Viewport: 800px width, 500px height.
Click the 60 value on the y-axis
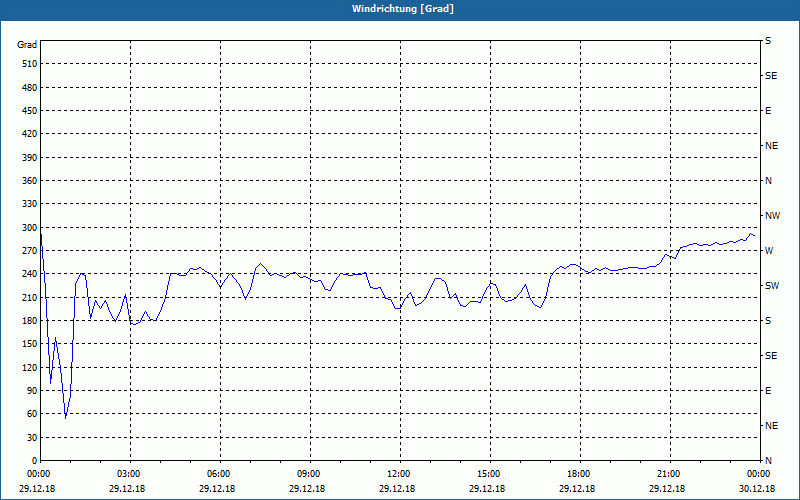pyautogui.click(x=31, y=414)
